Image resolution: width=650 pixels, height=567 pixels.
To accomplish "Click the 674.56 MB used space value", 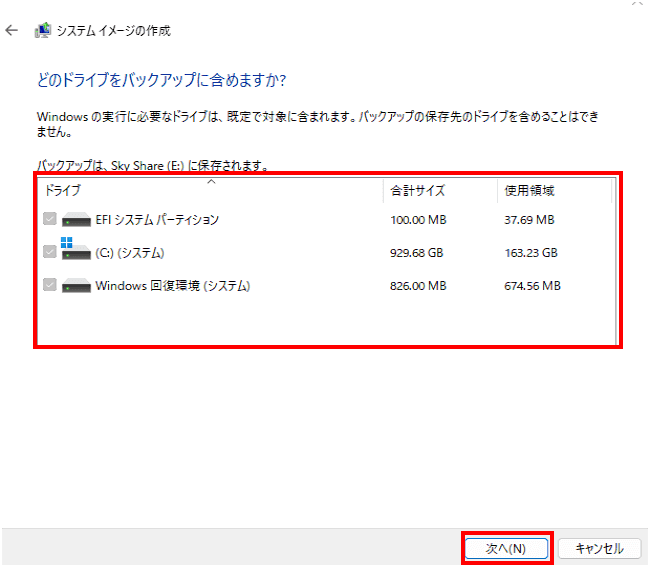I will 532,286.
